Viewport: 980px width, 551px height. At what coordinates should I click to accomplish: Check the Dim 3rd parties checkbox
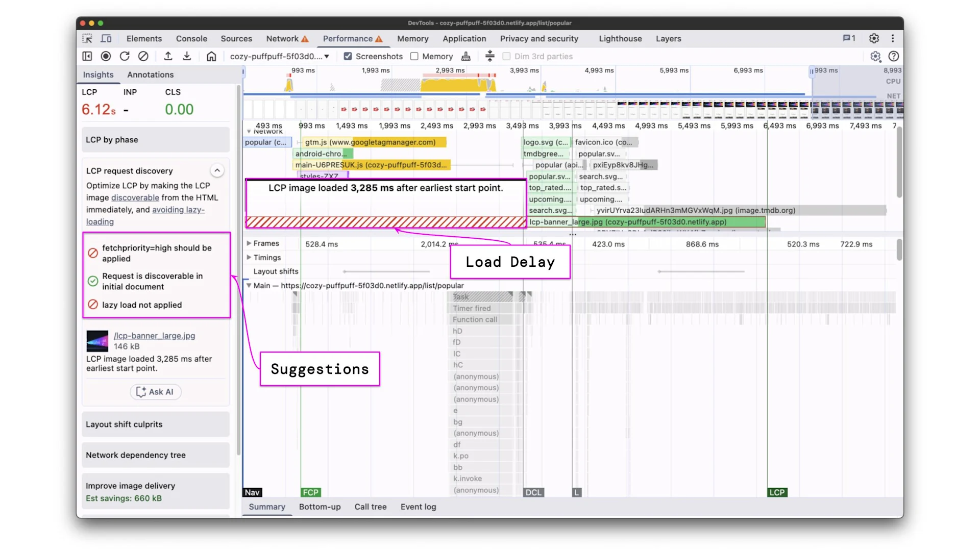[506, 56]
